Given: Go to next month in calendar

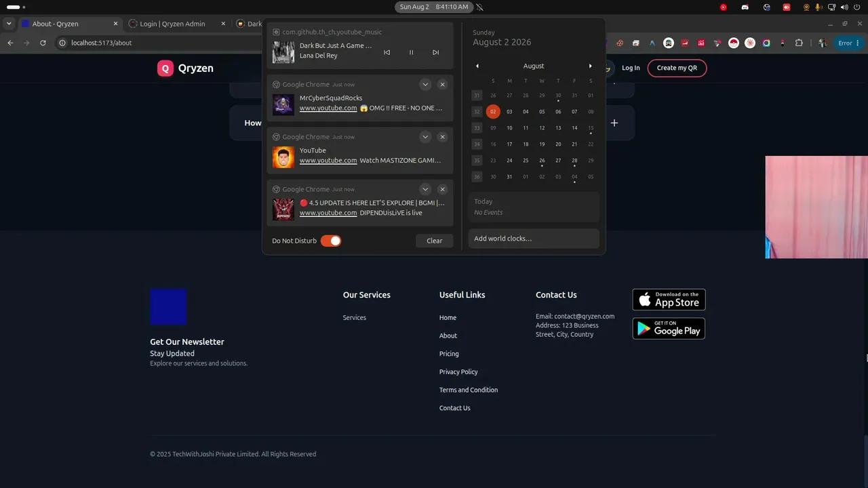Looking at the screenshot, I should click(x=590, y=66).
